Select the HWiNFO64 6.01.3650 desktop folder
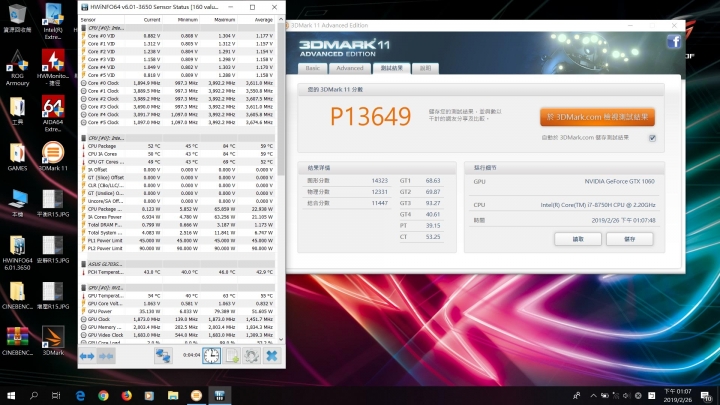720x405 pixels. [x=17, y=252]
